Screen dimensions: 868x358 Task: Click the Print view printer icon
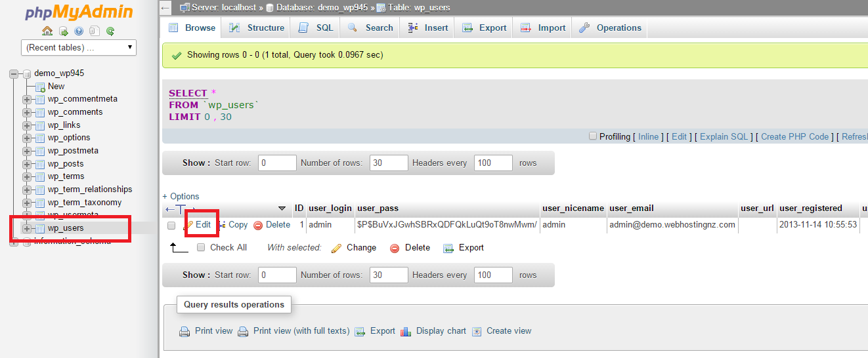pyautogui.click(x=184, y=331)
